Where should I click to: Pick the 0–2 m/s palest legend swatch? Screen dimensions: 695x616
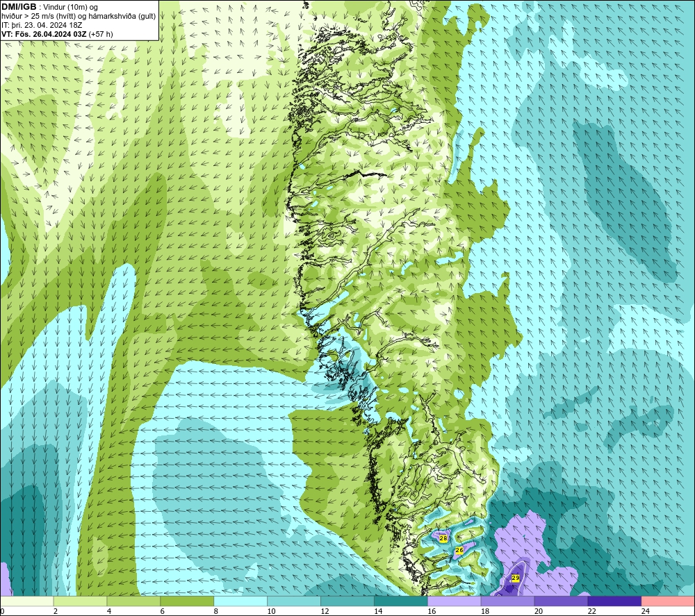26,601
